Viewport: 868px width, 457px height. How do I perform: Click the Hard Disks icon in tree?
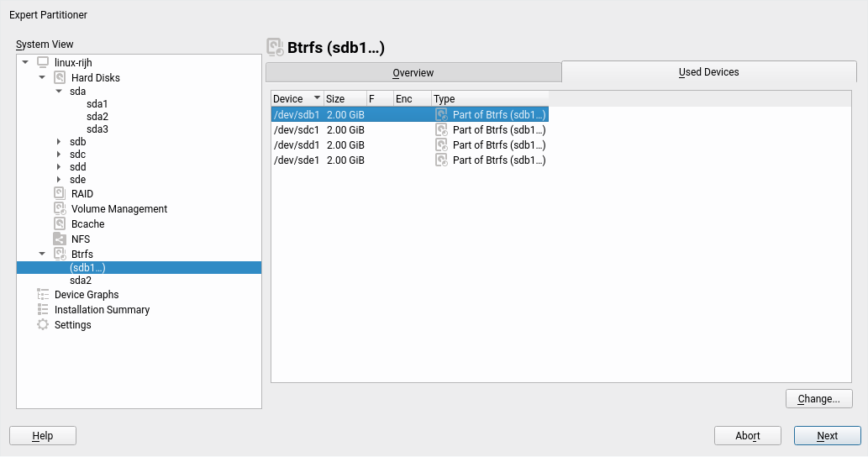pos(60,78)
